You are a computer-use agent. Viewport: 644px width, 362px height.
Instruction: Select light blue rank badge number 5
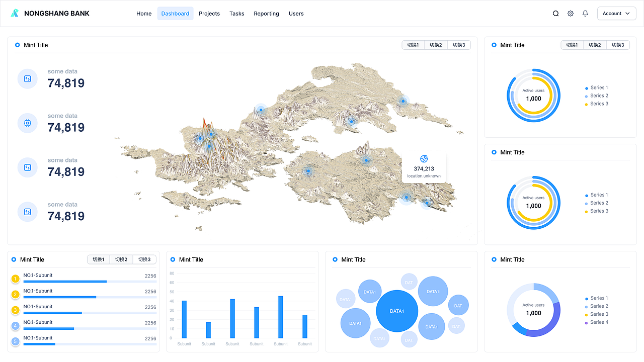coord(15,341)
